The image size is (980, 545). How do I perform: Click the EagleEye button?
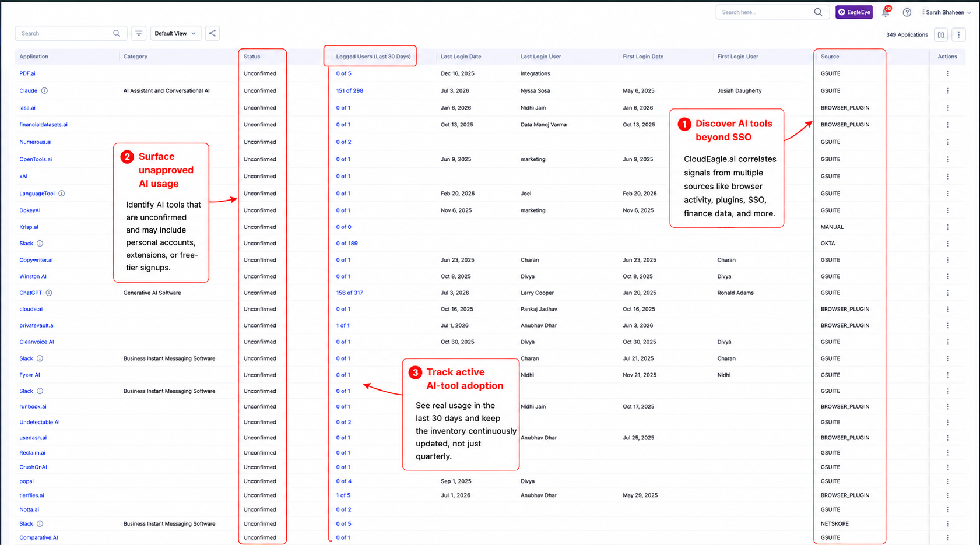pos(853,12)
